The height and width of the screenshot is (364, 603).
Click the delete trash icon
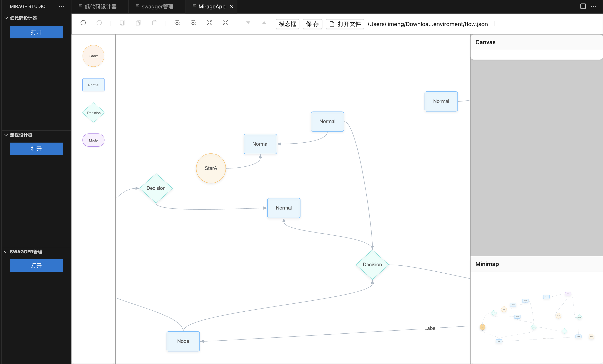(154, 23)
